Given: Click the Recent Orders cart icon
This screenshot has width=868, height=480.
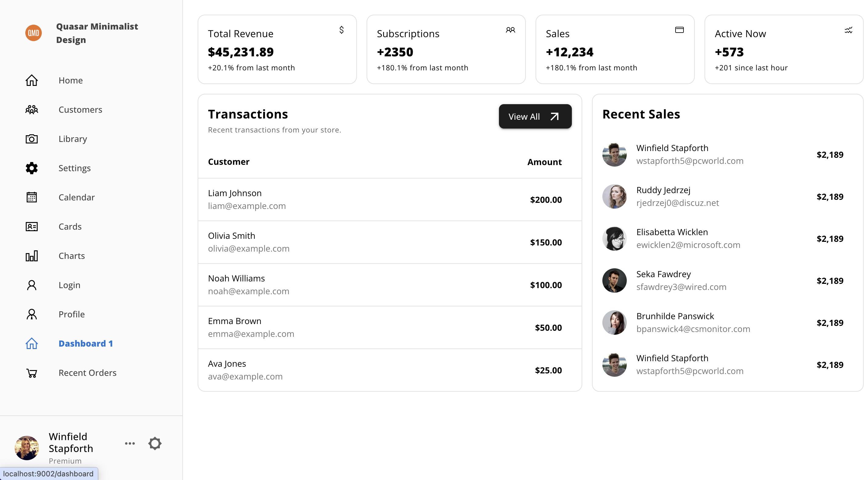Looking at the screenshot, I should [32, 373].
